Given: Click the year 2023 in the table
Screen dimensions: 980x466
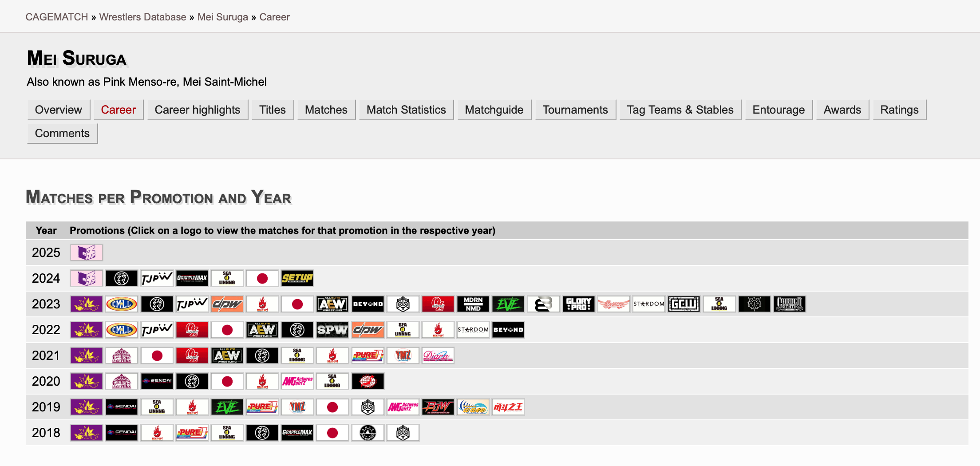Looking at the screenshot, I should coord(46,304).
